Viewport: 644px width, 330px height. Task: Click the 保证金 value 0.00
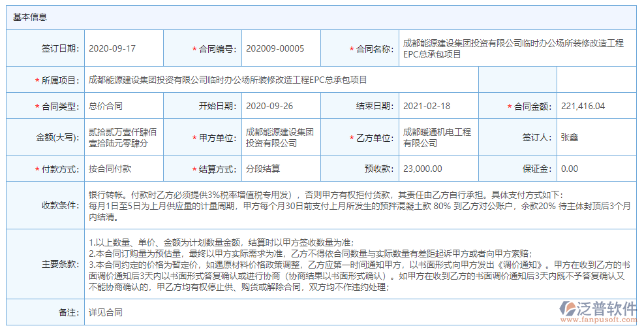[x=569, y=169]
